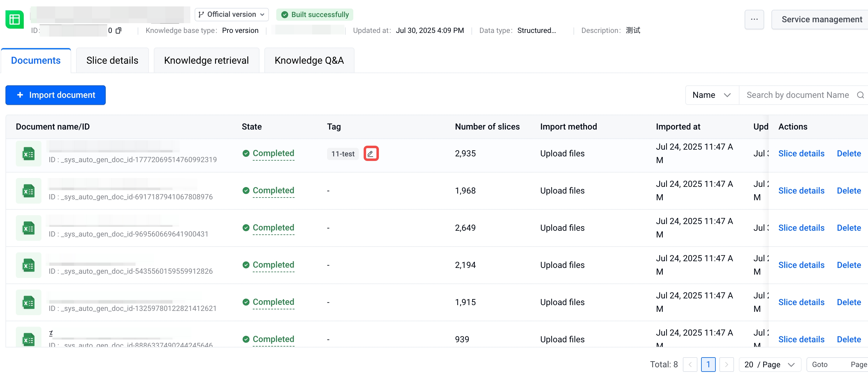Focus the Search by document Name field
Screen dimensions: 868x381
[x=797, y=95]
